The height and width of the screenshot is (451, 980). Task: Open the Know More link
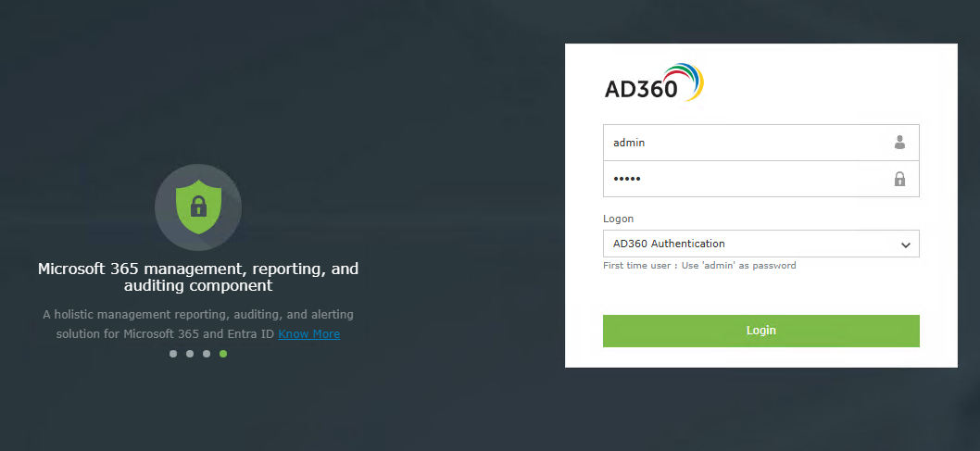coord(308,333)
